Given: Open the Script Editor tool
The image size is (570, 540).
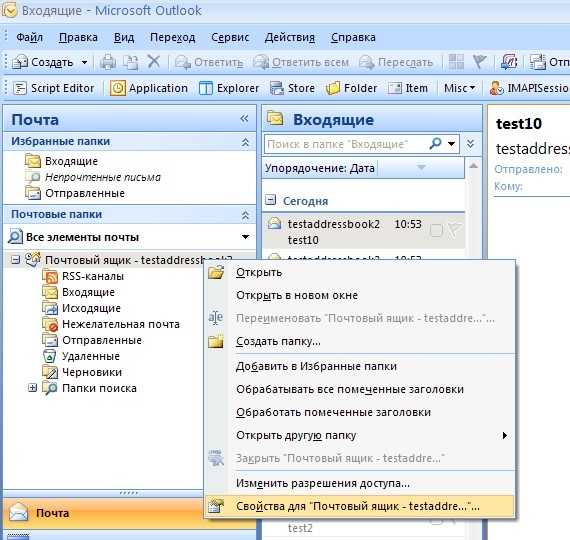Looking at the screenshot, I should click(53, 88).
